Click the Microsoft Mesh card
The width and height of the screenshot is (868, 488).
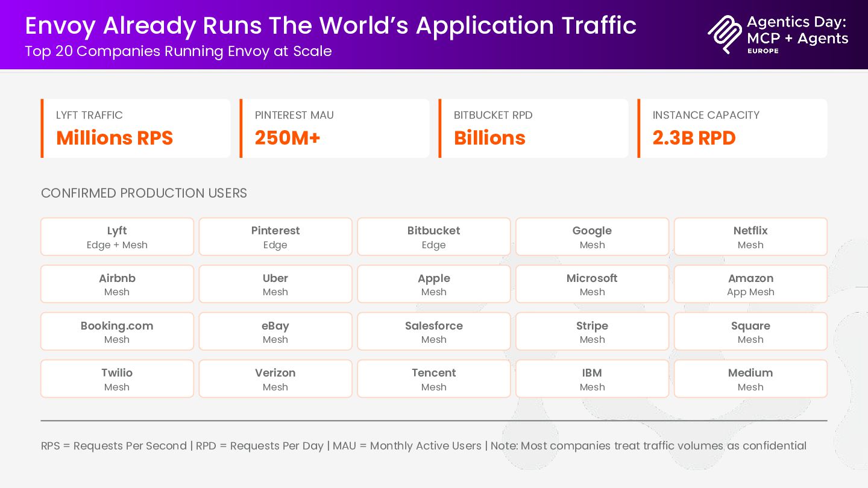(x=593, y=284)
